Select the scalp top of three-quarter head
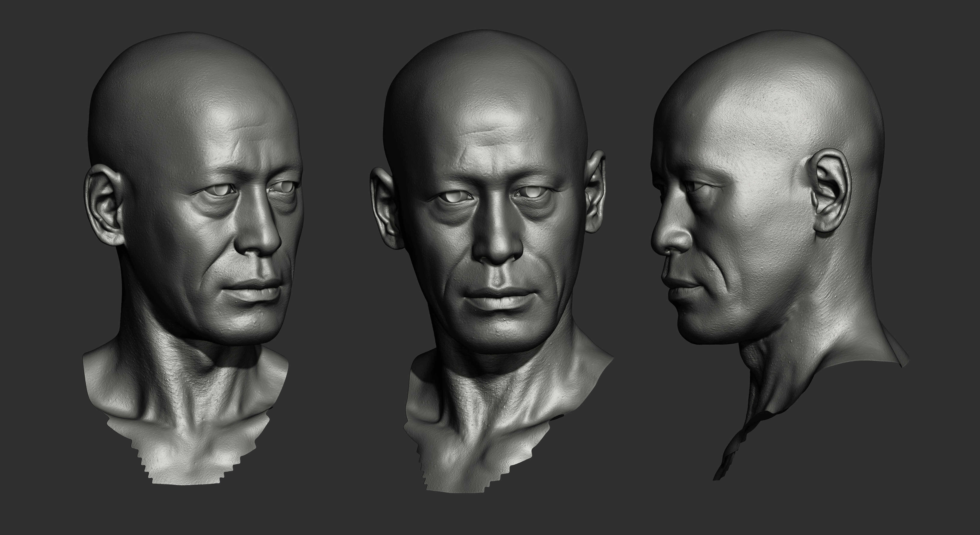The height and width of the screenshot is (535, 980). tap(190, 68)
